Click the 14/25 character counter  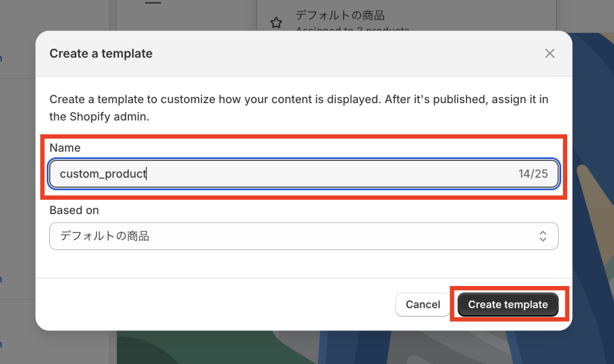click(533, 174)
